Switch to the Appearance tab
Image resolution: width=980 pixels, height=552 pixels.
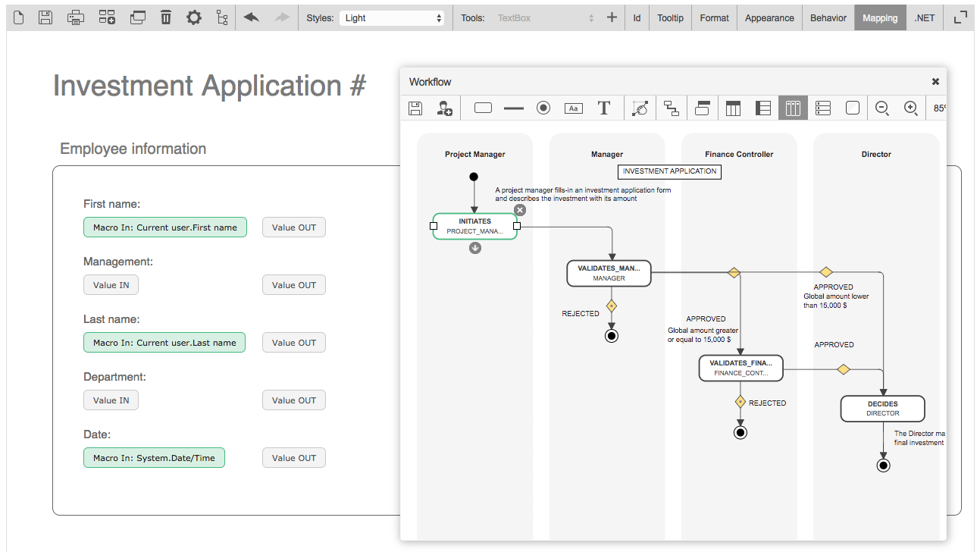(769, 17)
